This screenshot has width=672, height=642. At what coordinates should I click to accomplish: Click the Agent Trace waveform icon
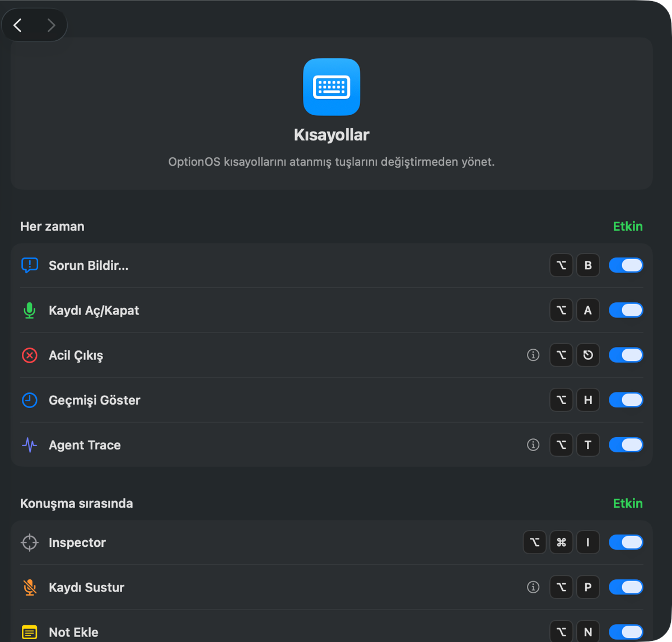(x=30, y=445)
